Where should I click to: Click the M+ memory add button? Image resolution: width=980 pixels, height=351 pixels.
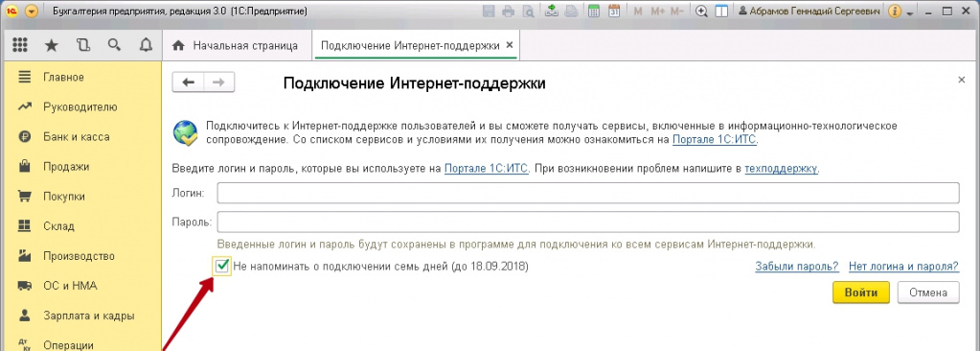coord(657,12)
